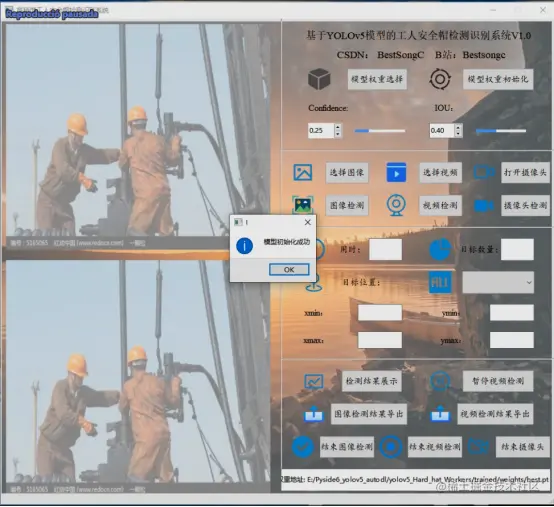Image resolution: width=554 pixels, height=507 pixels.
Task: Open the target selection combo box
Action: tap(498, 282)
